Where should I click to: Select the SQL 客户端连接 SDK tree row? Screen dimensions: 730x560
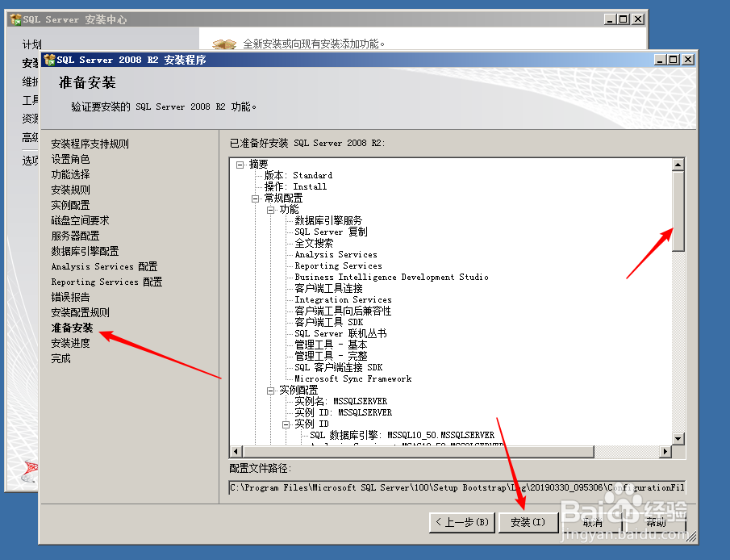pos(339,368)
